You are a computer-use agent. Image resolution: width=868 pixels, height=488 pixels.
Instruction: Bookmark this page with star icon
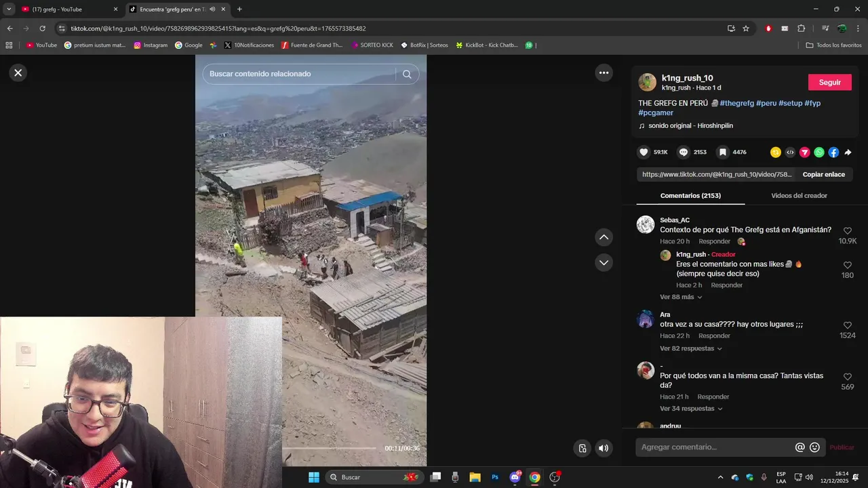(x=746, y=28)
